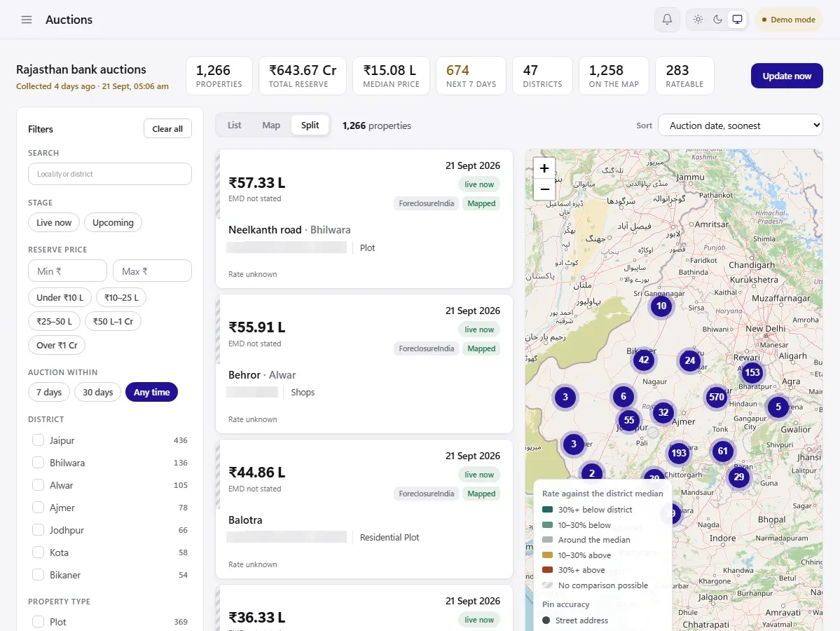Check the Jaipur district checkbox
The image size is (840, 631).
pos(38,440)
